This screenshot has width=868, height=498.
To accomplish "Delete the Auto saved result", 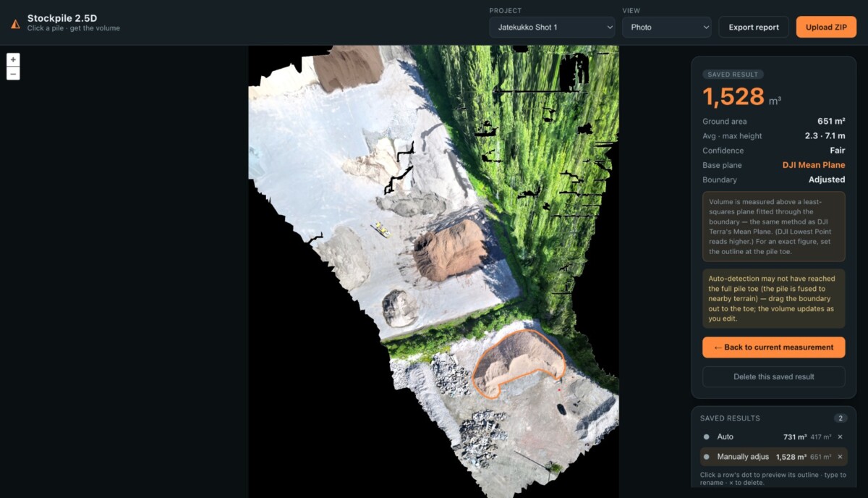I will click(840, 436).
